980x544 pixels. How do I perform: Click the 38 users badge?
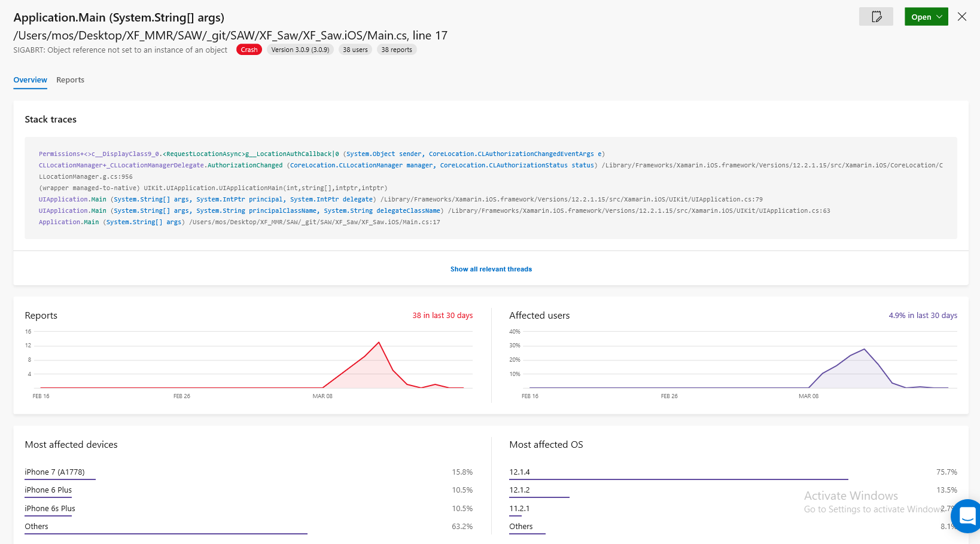355,50
